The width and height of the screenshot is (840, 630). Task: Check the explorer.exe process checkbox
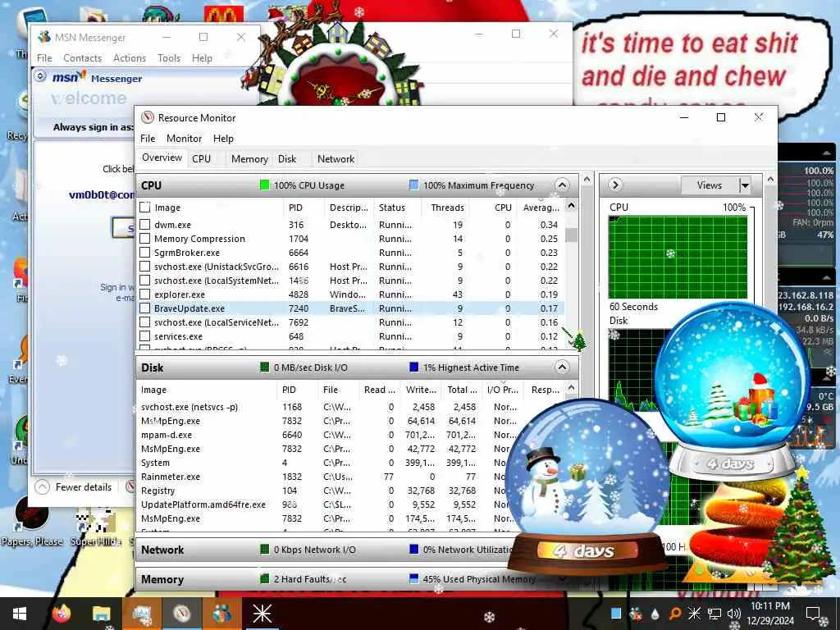[144, 294]
